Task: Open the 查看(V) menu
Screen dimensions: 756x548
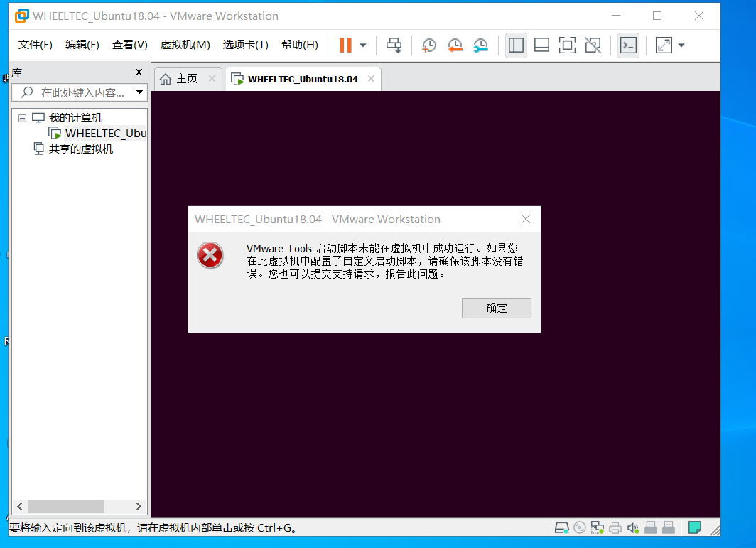Action: click(130, 45)
